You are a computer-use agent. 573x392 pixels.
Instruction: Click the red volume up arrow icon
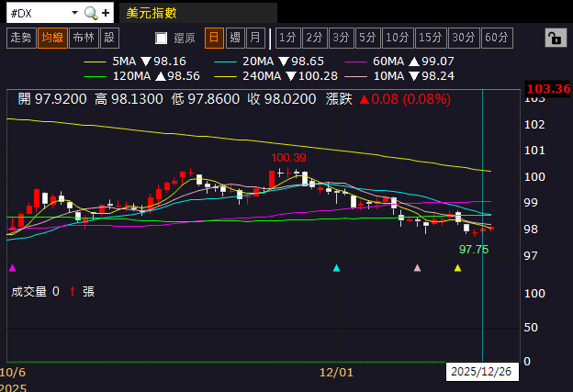pos(72,291)
